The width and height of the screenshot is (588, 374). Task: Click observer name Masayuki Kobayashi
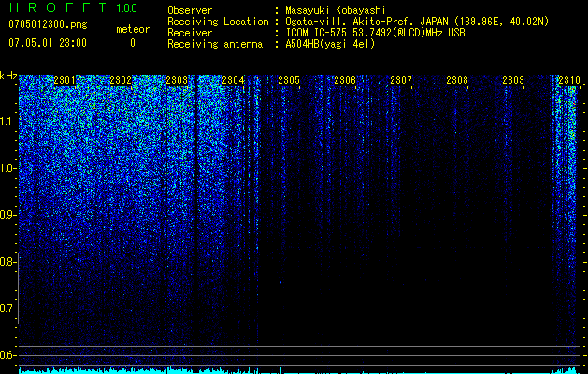click(x=336, y=11)
